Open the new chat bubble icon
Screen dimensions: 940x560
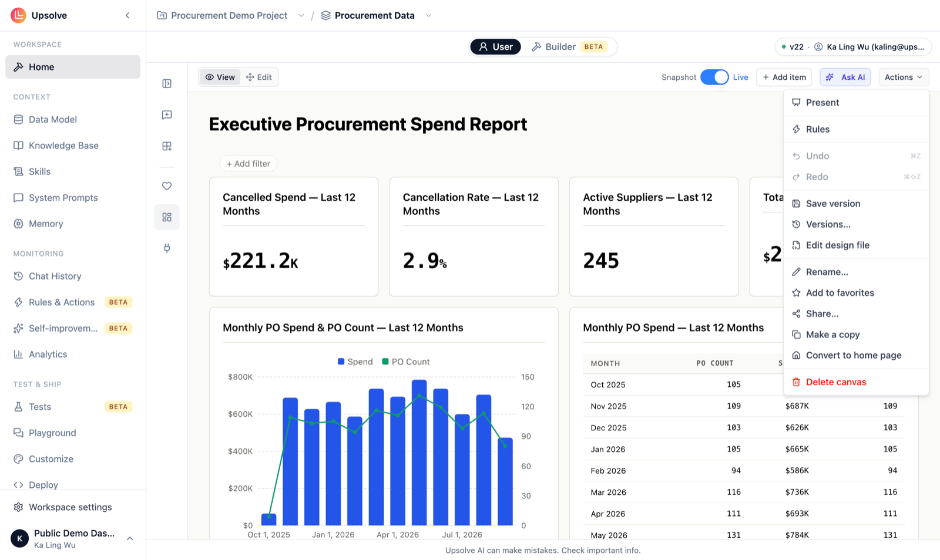[167, 115]
